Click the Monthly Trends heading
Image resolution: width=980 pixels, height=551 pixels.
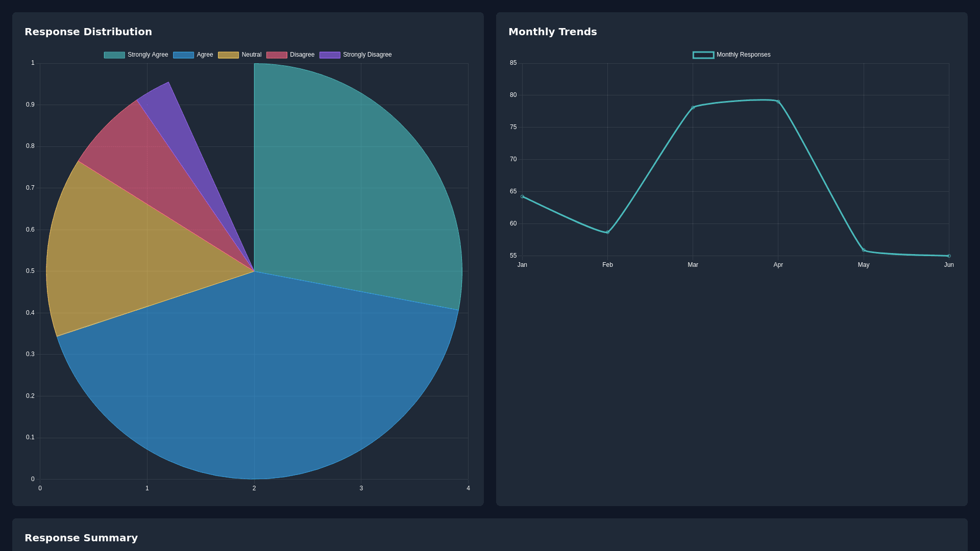pyautogui.click(x=552, y=32)
